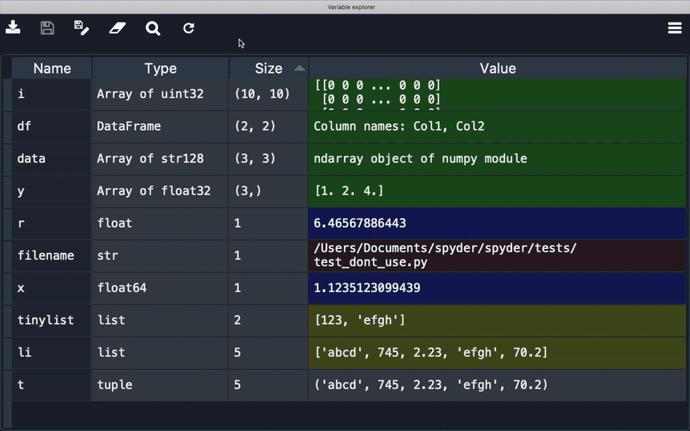Click the Value column header
Image resolution: width=690 pixels, height=431 pixels.
click(497, 68)
